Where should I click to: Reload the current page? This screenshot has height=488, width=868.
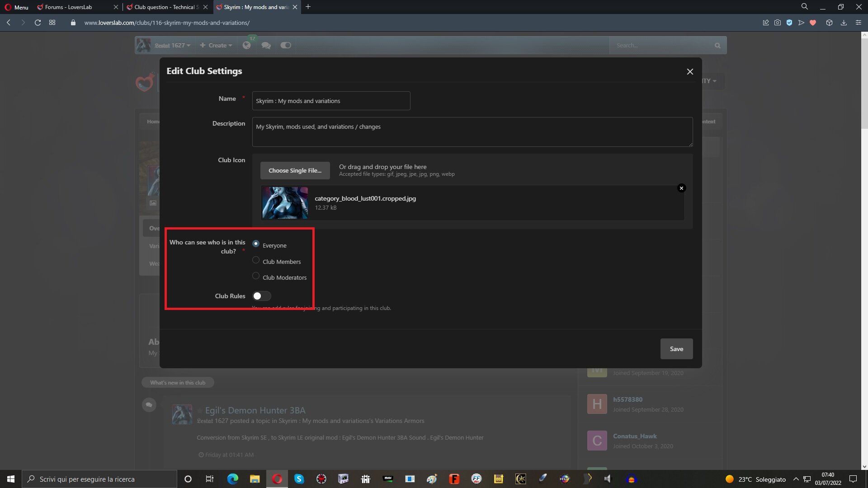pyautogui.click(x=38, y=23)
